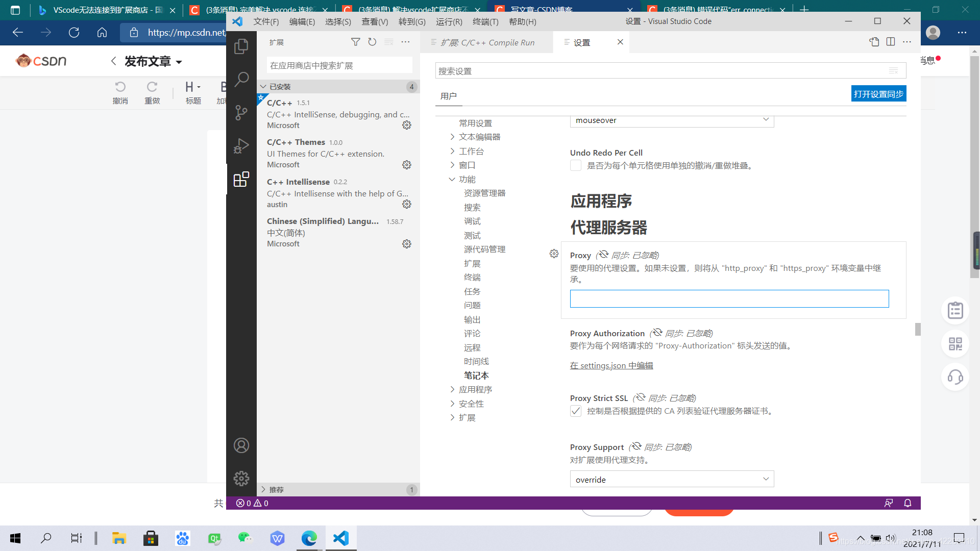The image size is (980, 551).
Task: Open the 终端(T) menu
Action: point(485,21)
